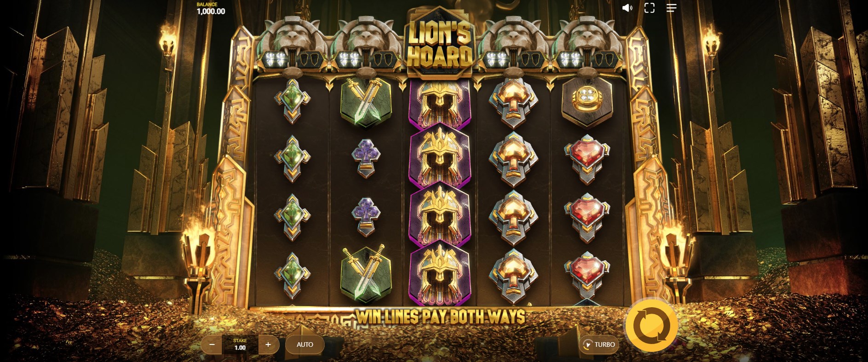Mute the game sound with speaker icon

click(627, 8)
